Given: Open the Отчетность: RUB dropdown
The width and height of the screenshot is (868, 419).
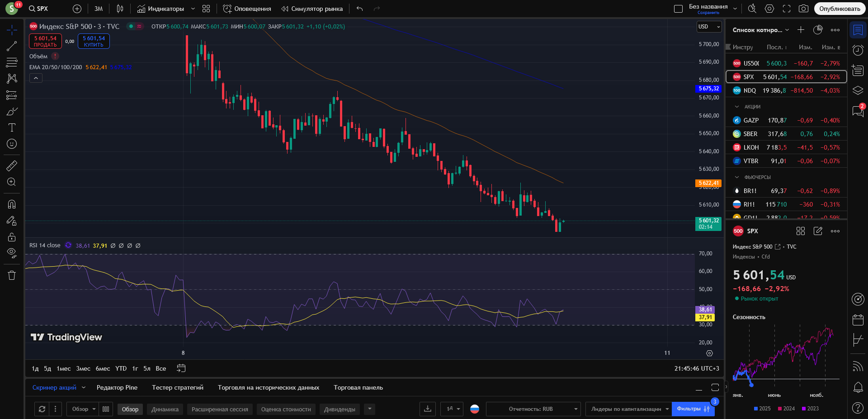Looking at the screenshot, I should (533, 409).
